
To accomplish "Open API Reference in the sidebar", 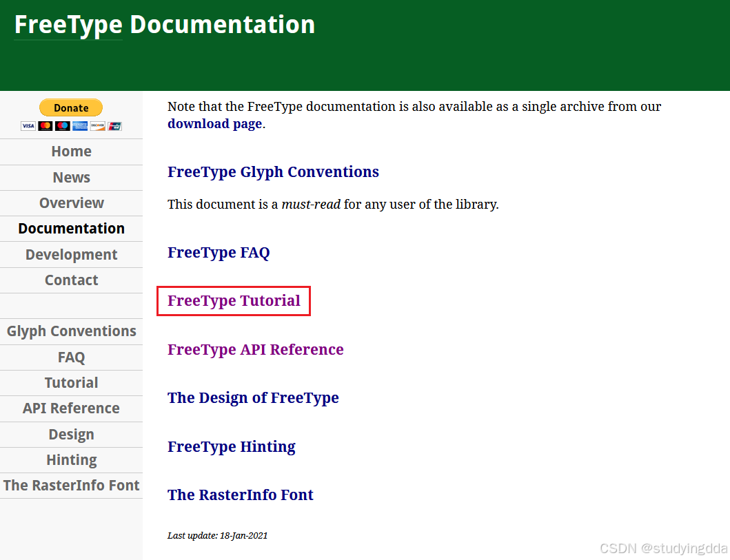I will (71, 409).
